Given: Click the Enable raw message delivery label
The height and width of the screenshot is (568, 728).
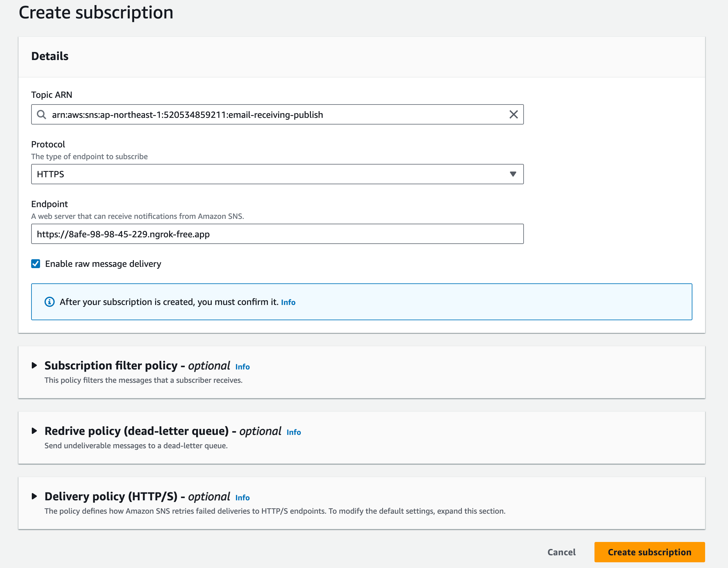Looking at the screenshot, I should click(103, 264).
